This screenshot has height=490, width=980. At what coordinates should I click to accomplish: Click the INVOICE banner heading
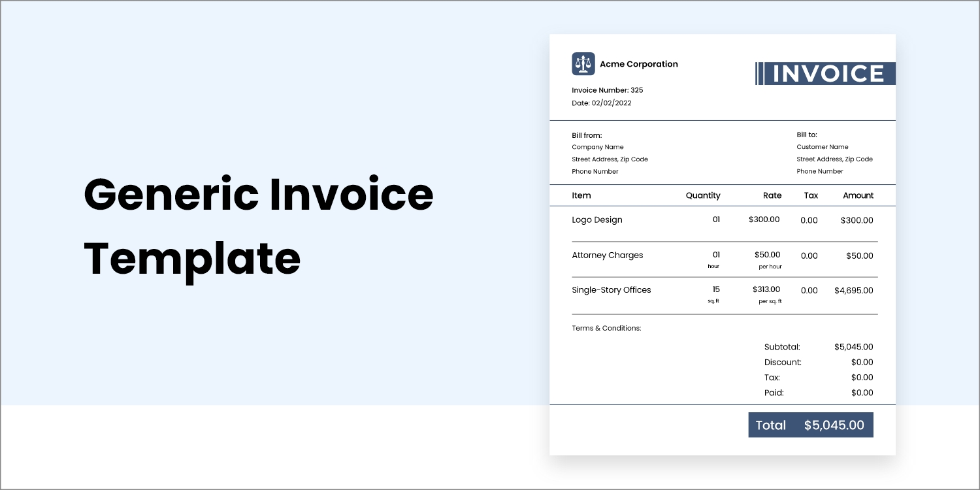click(x=825, y=74)
